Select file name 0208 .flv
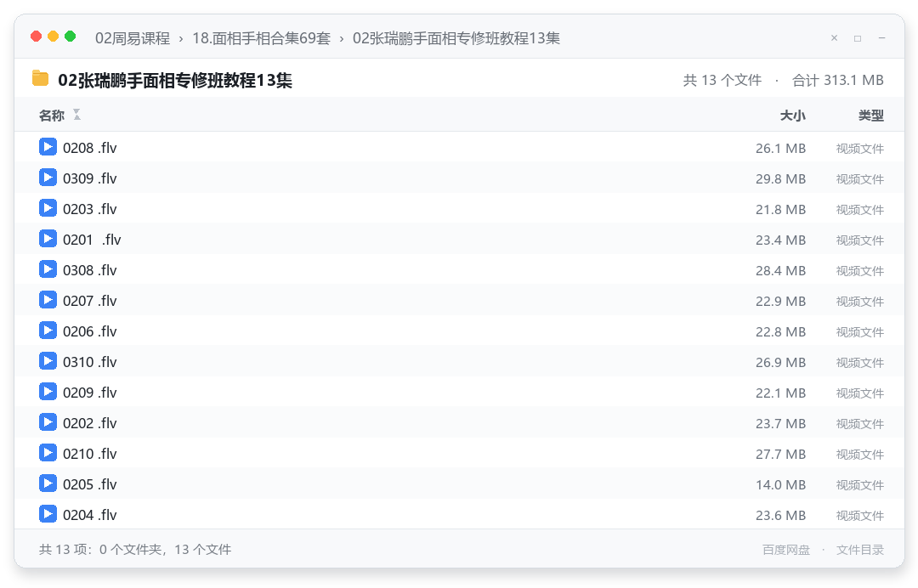The image size is (918, 588). [89, 148]
